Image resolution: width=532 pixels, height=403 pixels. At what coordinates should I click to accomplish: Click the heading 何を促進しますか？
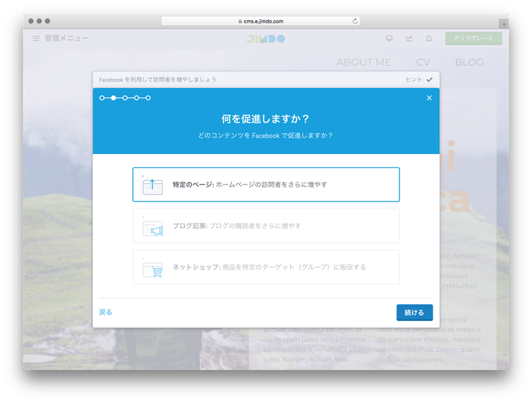point(266,118)
